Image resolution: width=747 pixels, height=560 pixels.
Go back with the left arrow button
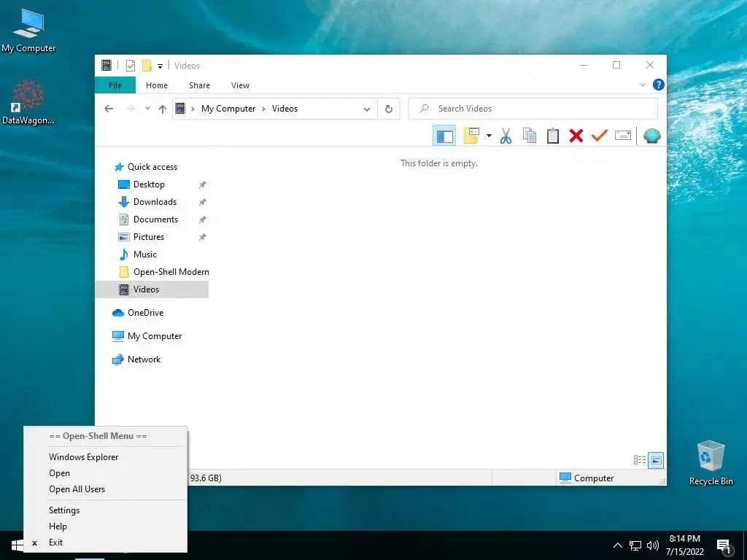tap(109, 109)
